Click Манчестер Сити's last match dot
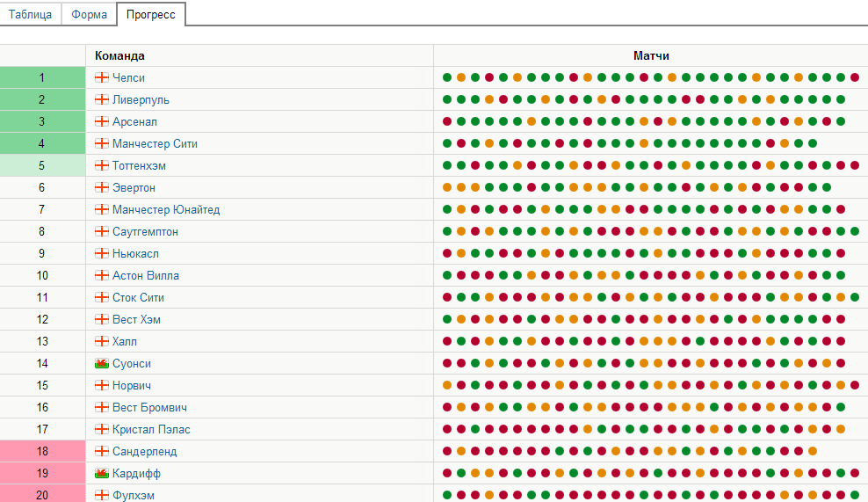Image resolution: width=868 pixels, height=502 pixels. tap(813, 143)
